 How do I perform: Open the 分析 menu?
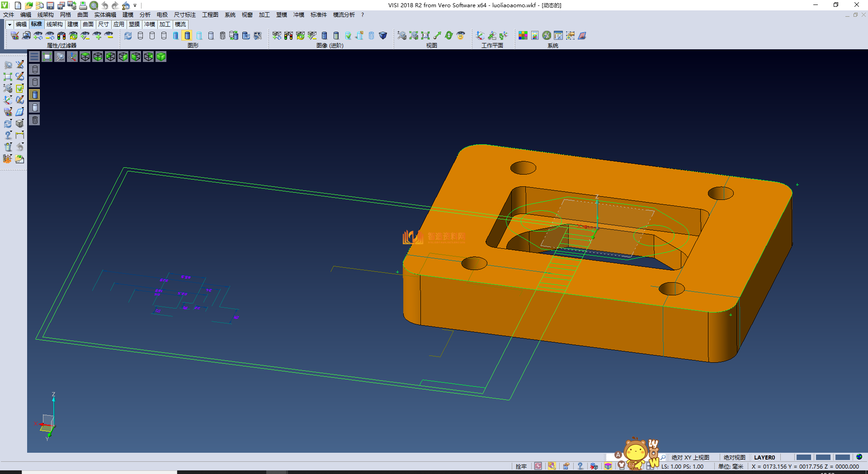[x=145, y=15]
